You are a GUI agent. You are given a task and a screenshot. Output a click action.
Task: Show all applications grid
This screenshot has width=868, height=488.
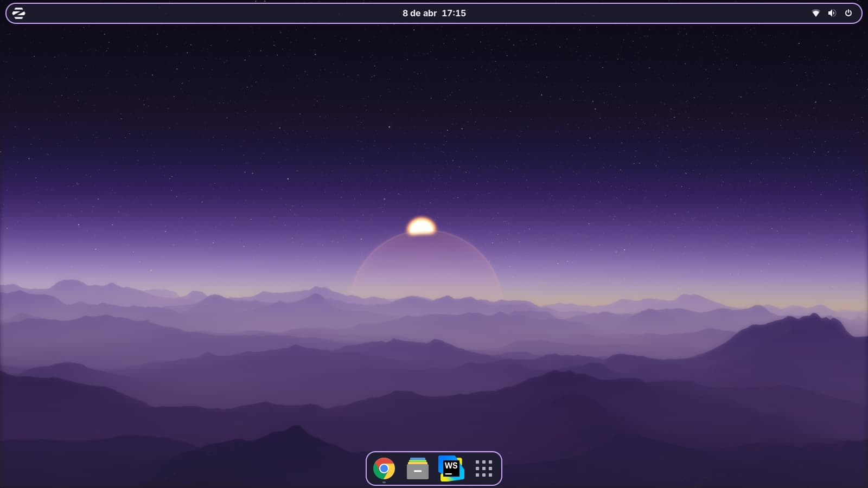484,468
